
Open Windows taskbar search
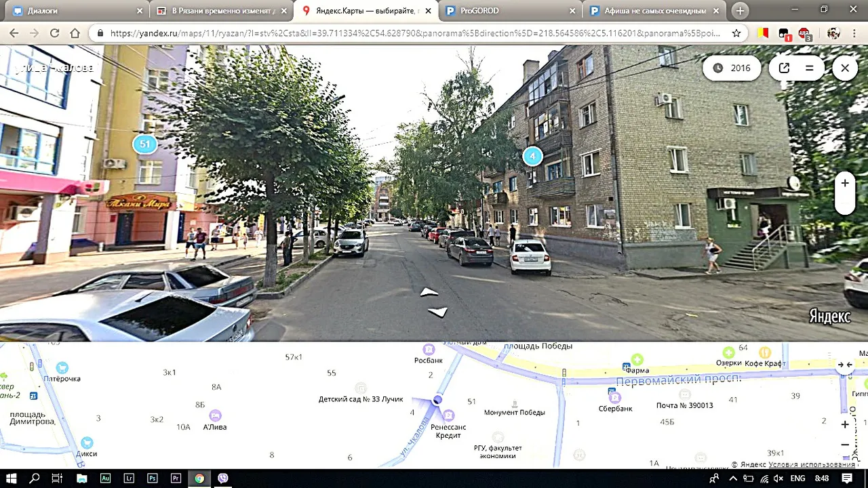coord(35,478)
